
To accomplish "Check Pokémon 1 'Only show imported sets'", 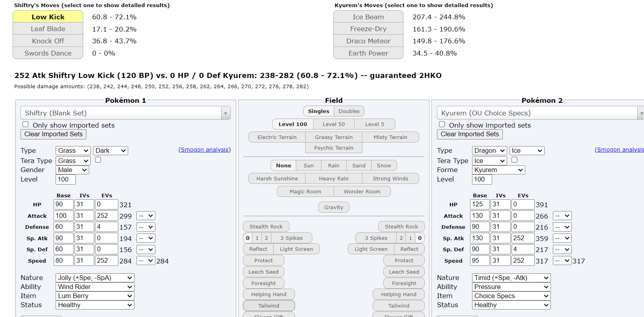I will pos(26,124).
